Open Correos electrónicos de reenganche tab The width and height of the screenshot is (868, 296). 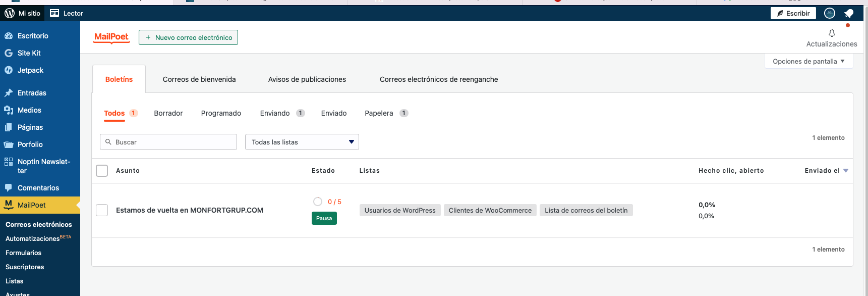coord(439,79)
